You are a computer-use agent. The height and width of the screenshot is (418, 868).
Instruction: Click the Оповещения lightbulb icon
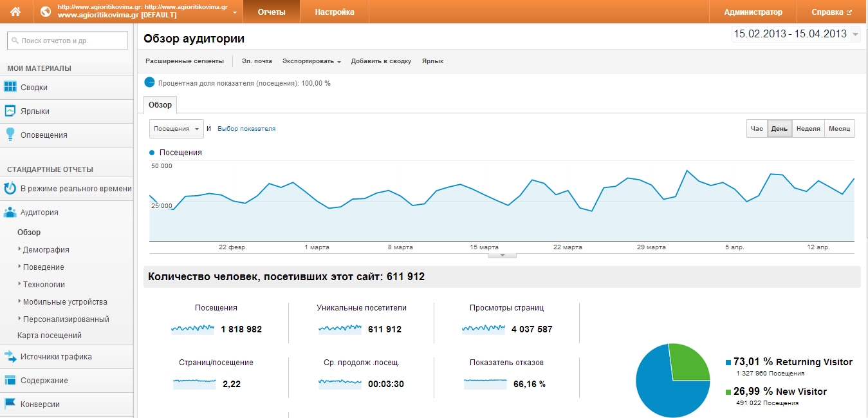tap(10, 135)
